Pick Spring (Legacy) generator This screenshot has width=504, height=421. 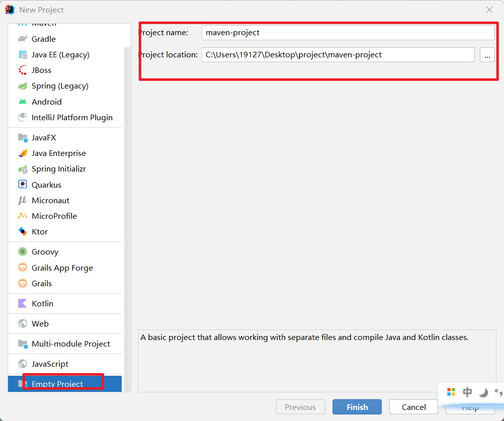[65, 86]
